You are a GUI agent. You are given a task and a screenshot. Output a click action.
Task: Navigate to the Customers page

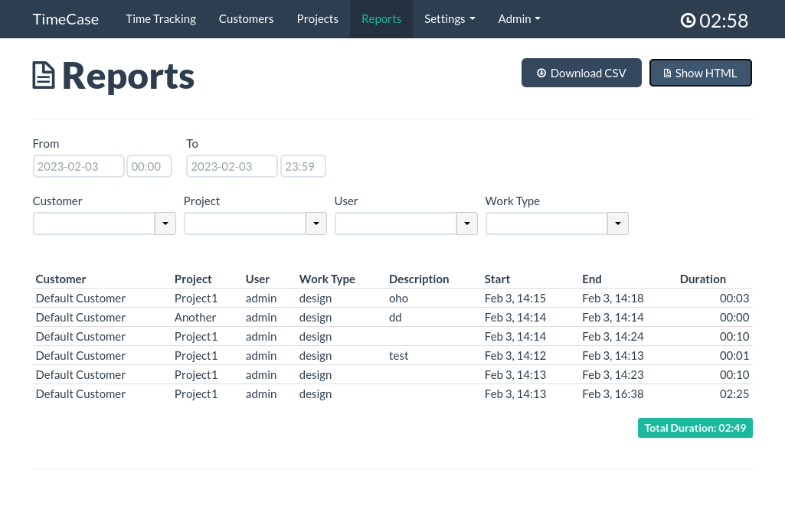pos(246,19)
